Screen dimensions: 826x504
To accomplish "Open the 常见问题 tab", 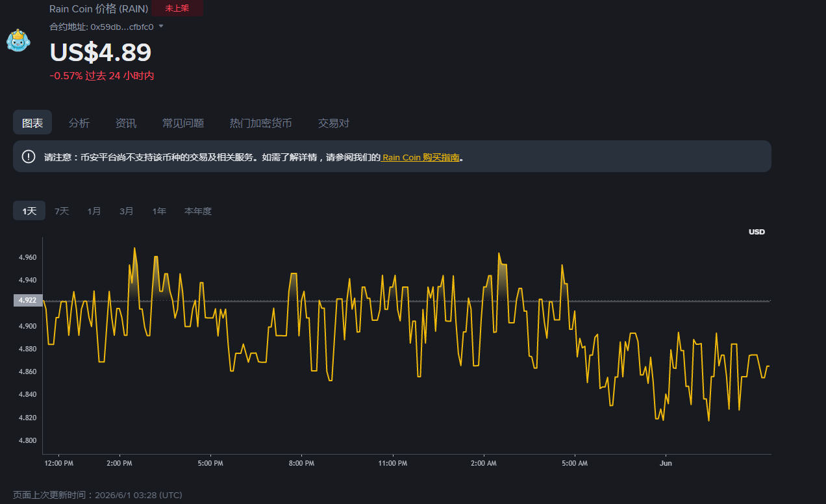I will pos(183,123).
